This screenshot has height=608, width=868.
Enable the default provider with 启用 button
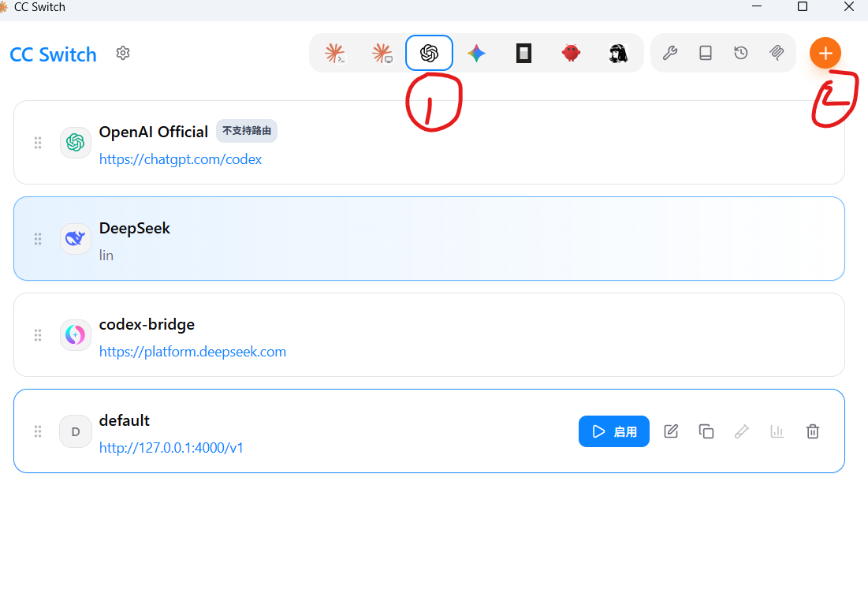[x=614, y=431]
